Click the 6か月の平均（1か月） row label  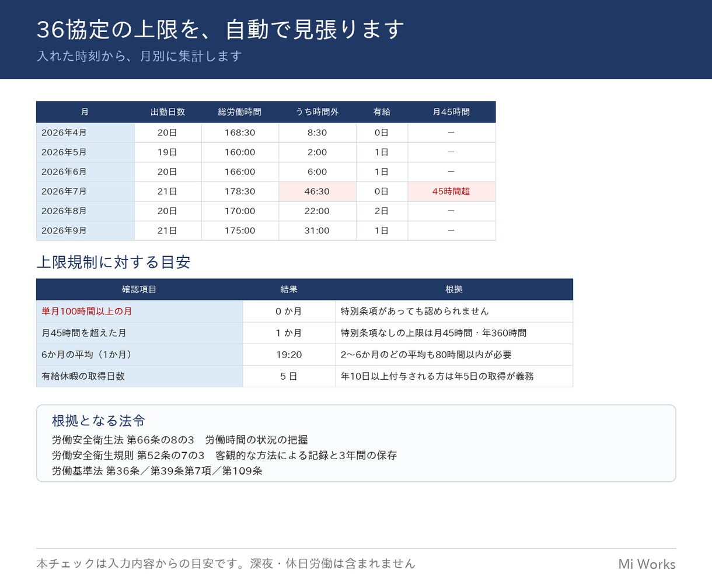pos(139,355)
